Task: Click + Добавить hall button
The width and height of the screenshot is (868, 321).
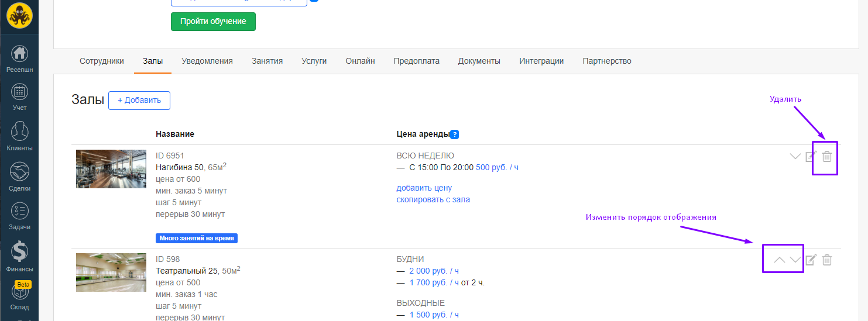Action: [139, 100]
